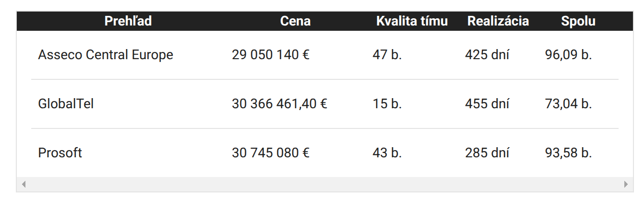Select the GlobalTel company name

[x=66, y=104]
